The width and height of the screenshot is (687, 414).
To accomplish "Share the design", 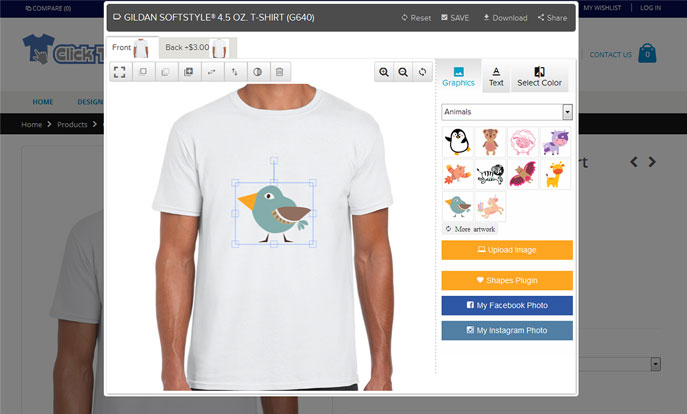I will pos(552,18).
